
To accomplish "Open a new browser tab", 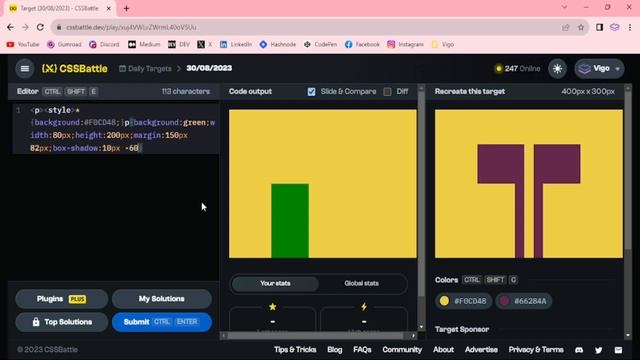I will click(126, 8).
